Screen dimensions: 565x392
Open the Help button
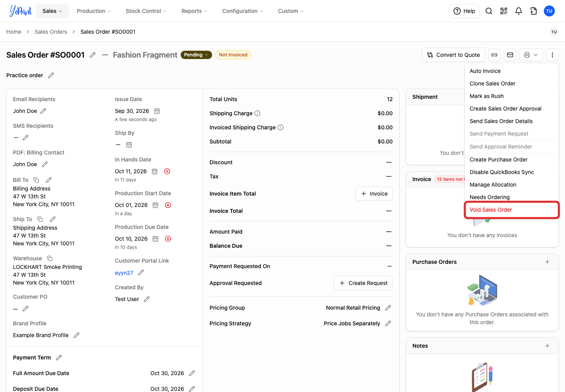[x=464, y=11]
